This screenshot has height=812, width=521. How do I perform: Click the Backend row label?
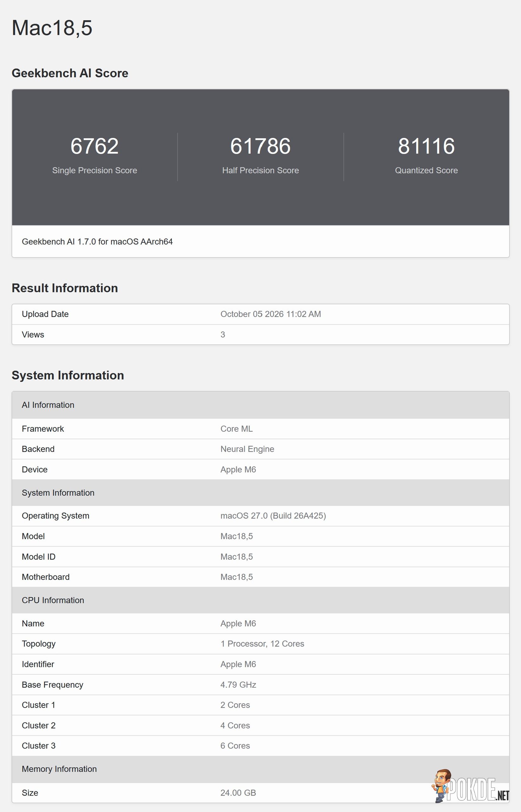[x=38, y=449]
